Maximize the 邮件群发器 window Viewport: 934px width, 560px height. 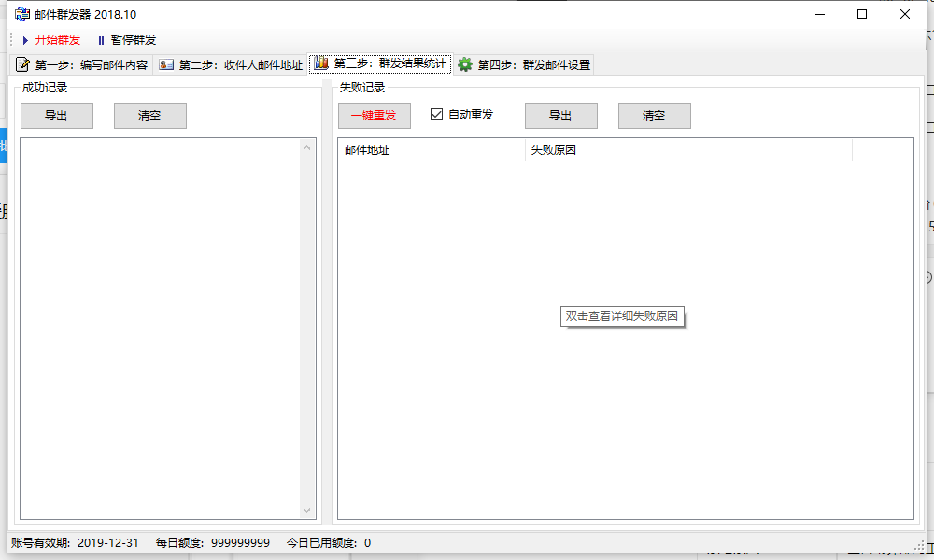[862, 14]
